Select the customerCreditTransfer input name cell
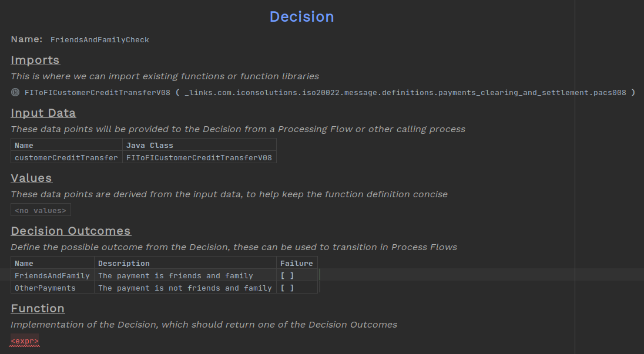The image size is (644, 354). click(66, 157)
